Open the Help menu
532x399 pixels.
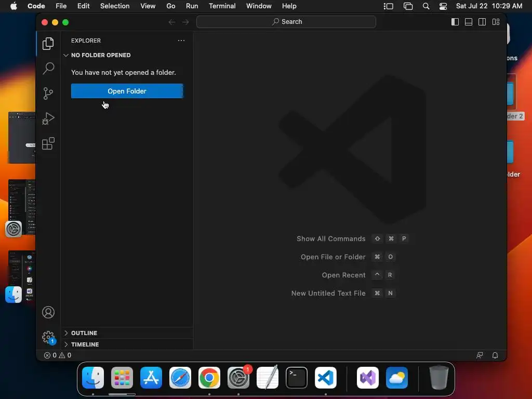(x=289, y=6)
